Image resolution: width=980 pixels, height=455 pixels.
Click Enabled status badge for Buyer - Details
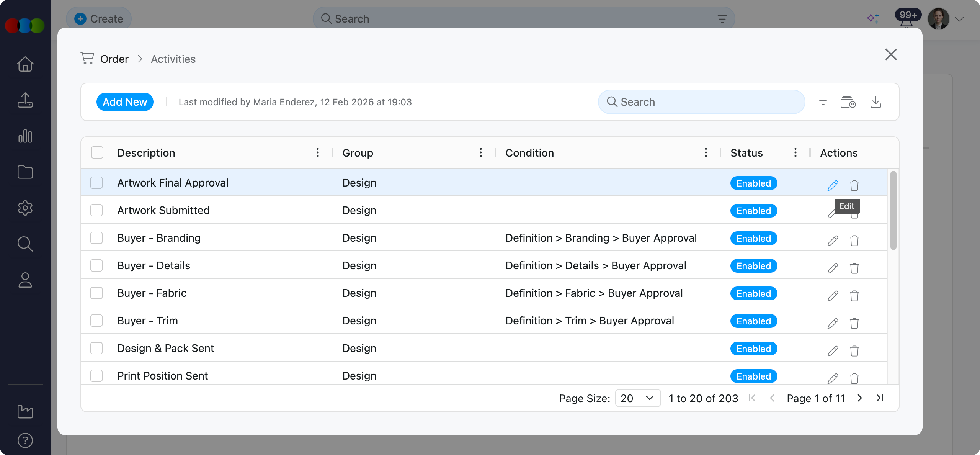tap(753, 266)
